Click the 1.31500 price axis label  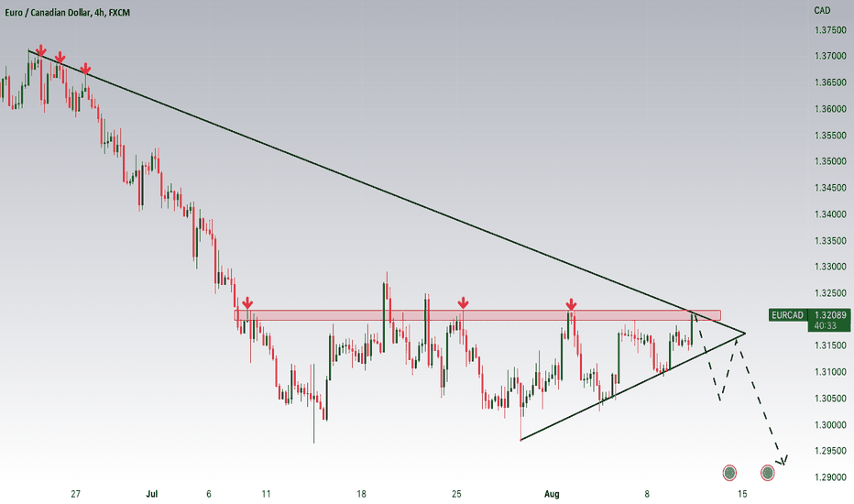click(x=830, y=345)
